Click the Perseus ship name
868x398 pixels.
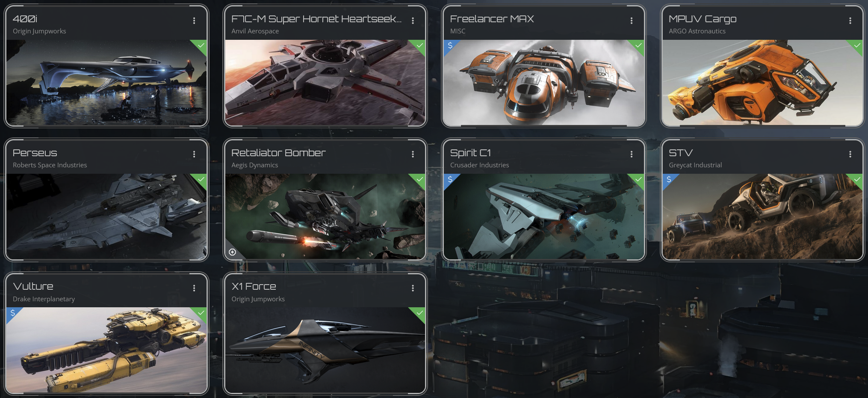[35, 153]
